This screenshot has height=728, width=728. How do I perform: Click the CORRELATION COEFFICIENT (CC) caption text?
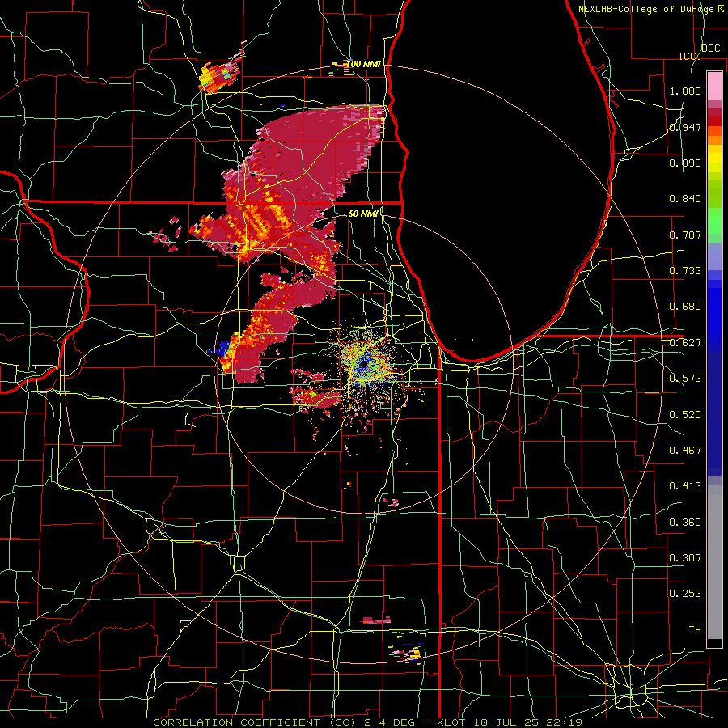[255, 722]
